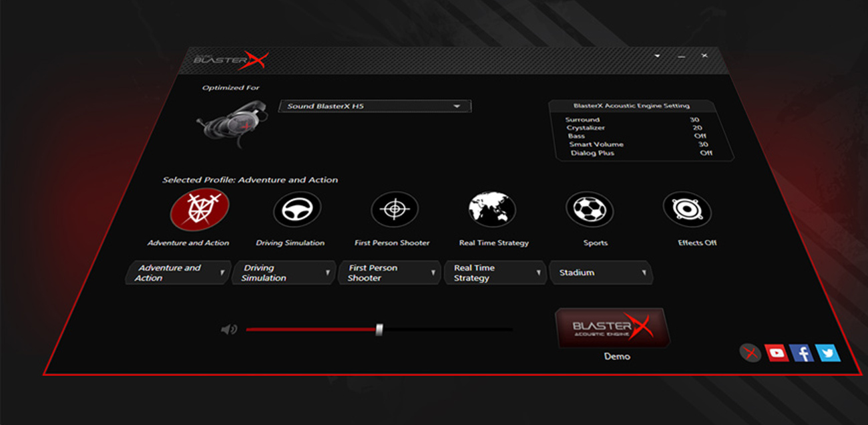Expand the First Person Shooter preset dropdown
This screenshot has width=868, height=425.
point(390,273)
